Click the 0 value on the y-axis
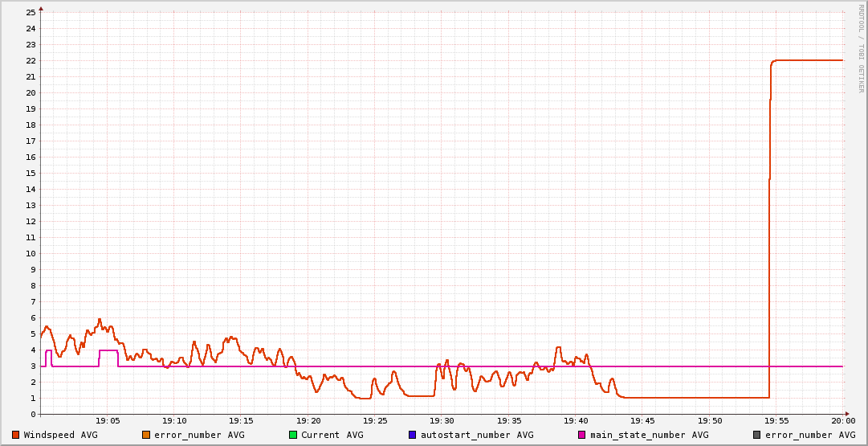 (33, 414)
